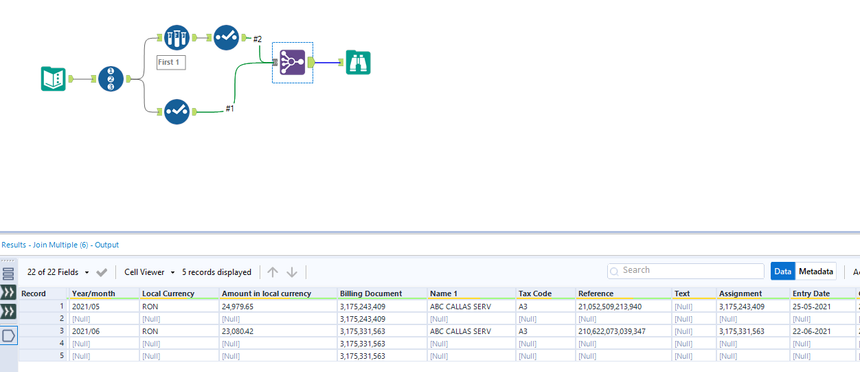This screenshot has width=860, height=372.
Task: Open the 22 of 22 Fields dropdown
Action: pos(58,272)
